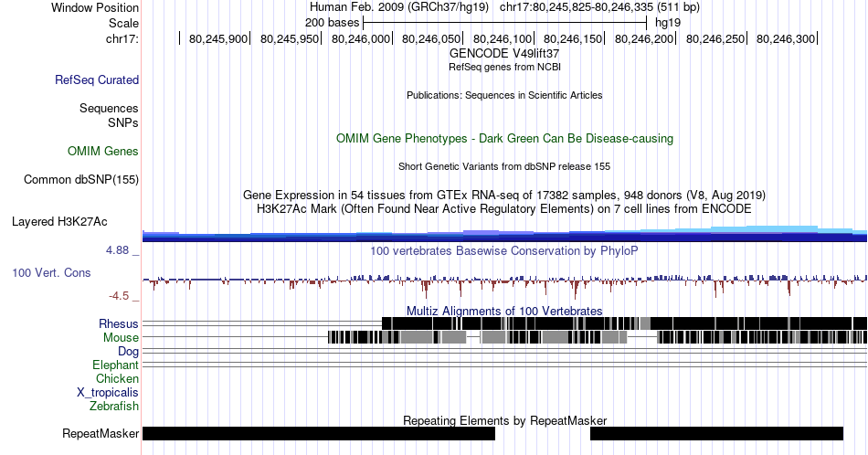This screenshot has width=868, height=455.
Task: Click 100 vertebrates Basewise Conservation by PhyloP title
Action: click(504, 250)
